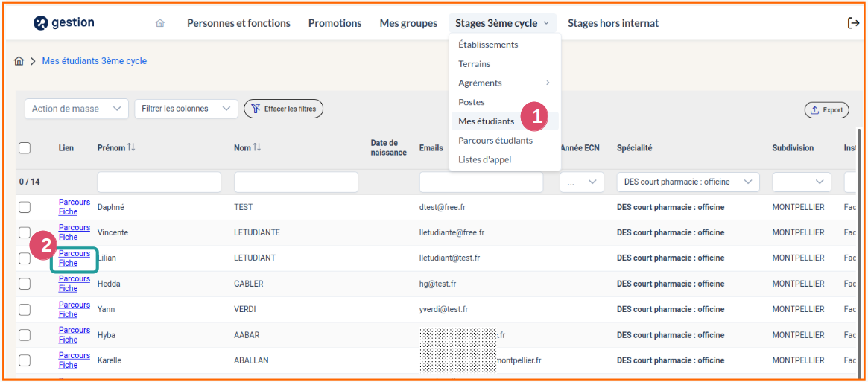
Task: Click the breadcrumb home icon
Action: pos(19,61)
